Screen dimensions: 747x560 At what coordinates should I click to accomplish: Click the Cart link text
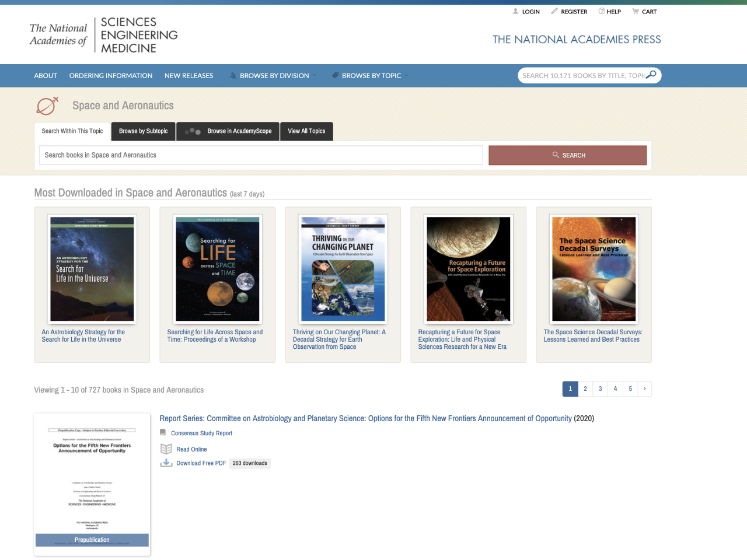click(650, 12)
